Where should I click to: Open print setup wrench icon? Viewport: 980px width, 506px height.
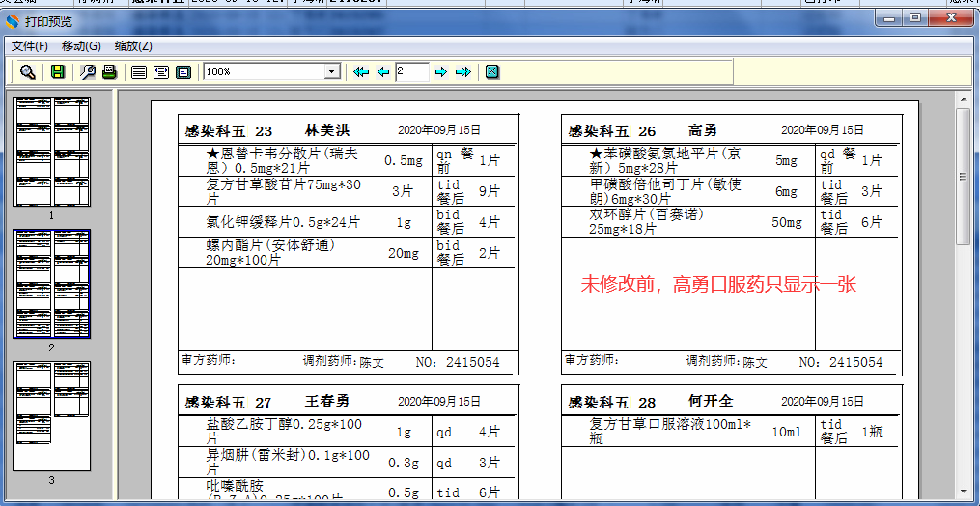88,71
